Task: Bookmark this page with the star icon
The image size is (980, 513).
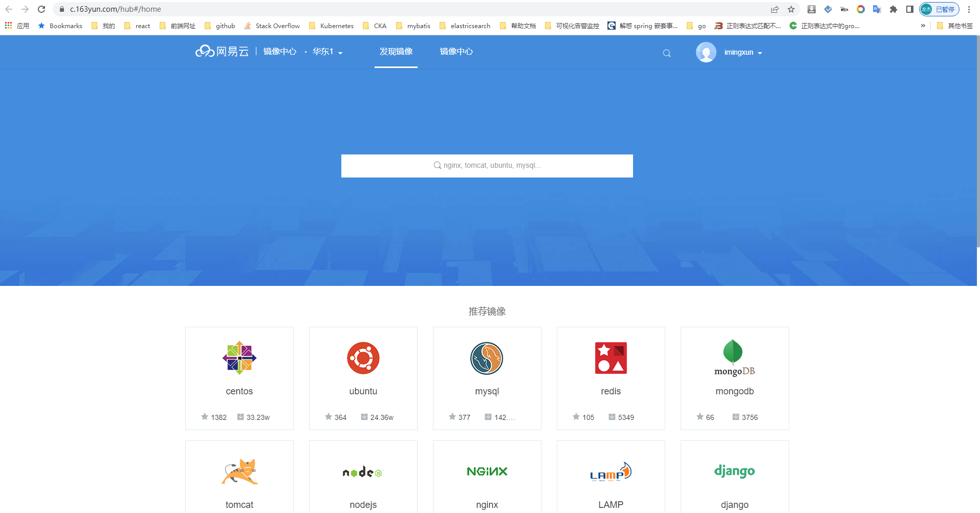Action: click(791, 9)
